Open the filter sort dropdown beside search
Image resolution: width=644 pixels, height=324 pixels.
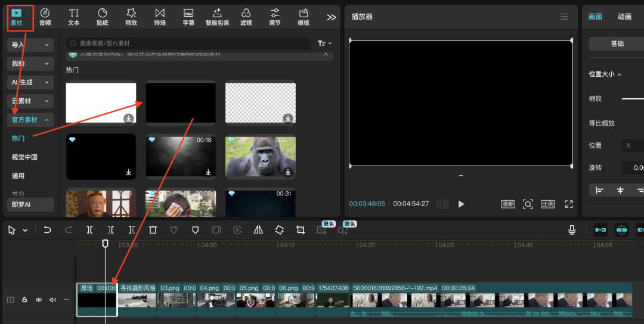point(324,43)
